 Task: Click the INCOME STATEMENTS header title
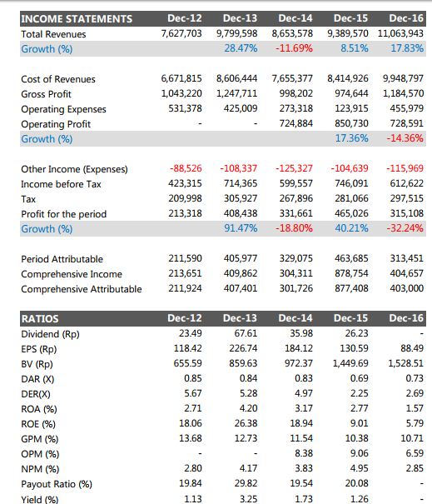pos(77,19)
